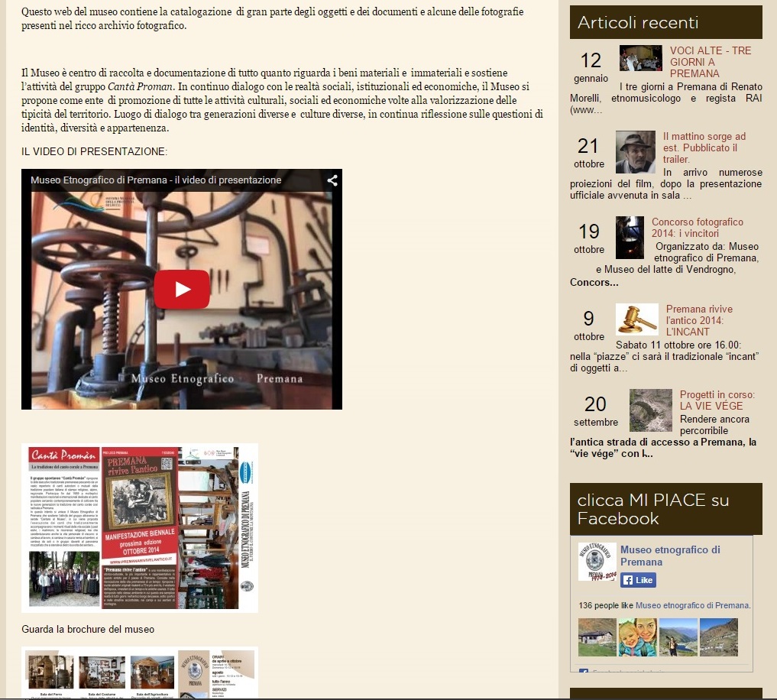Open 'Premana rivive l'antico 2014: L'INCANT' link
The height and width of the screenshot is (700, 777).
tap(694, 320)
